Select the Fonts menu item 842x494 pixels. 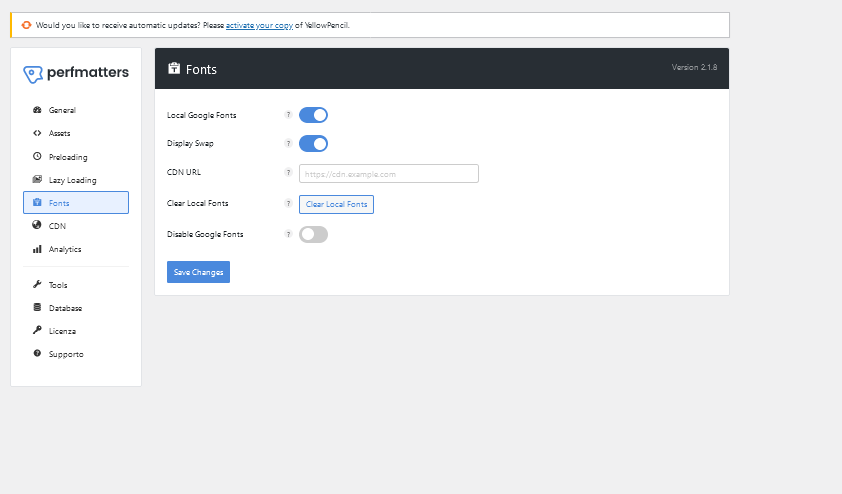(76, 202)
